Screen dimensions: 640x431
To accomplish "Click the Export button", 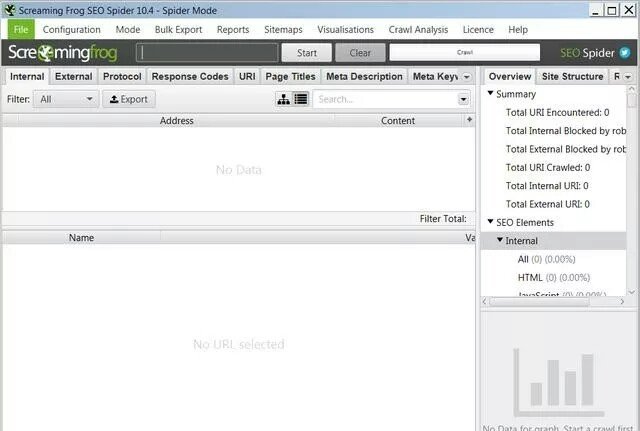I will coord(128,99).
